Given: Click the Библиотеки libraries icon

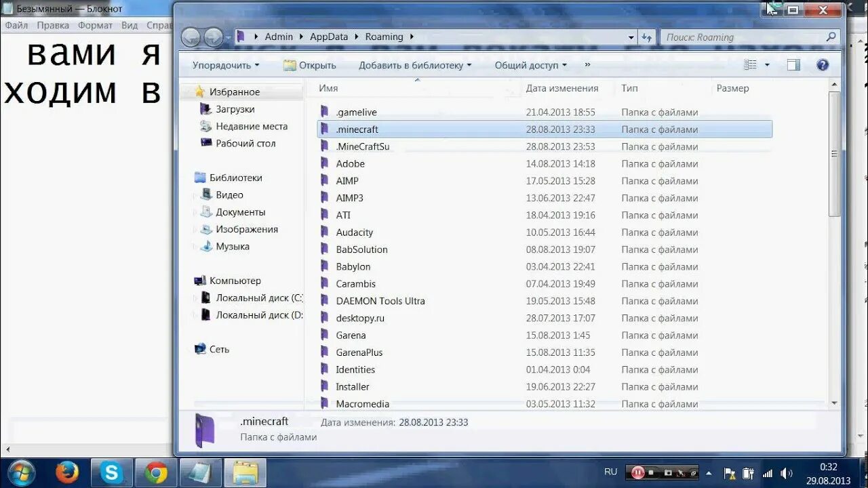Looking at the screenshot, I should click(199, 178).
